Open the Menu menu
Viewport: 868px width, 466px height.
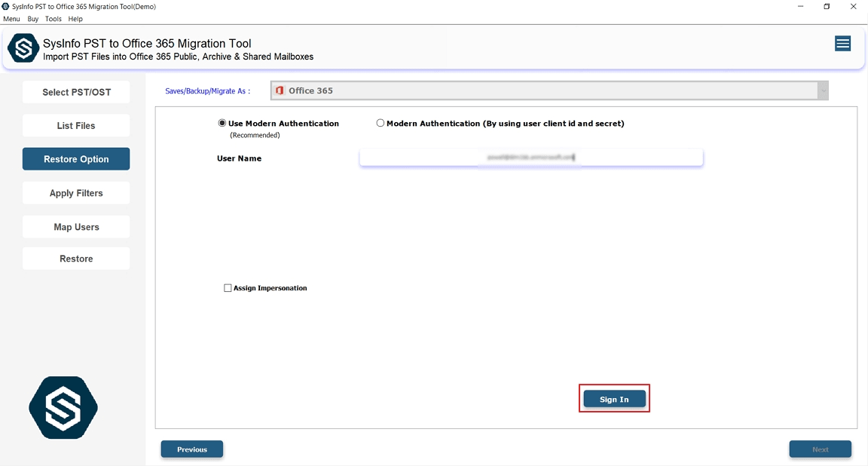11,19
